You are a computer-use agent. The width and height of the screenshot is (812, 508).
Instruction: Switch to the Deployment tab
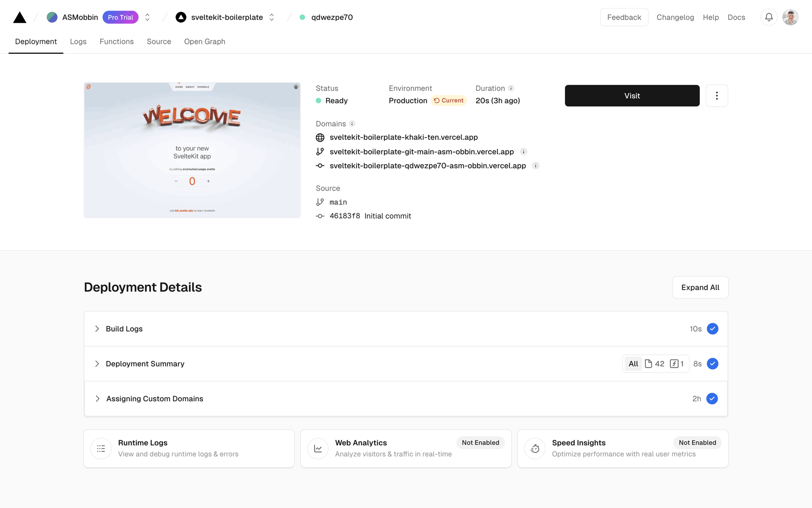[x=36, y=41]
